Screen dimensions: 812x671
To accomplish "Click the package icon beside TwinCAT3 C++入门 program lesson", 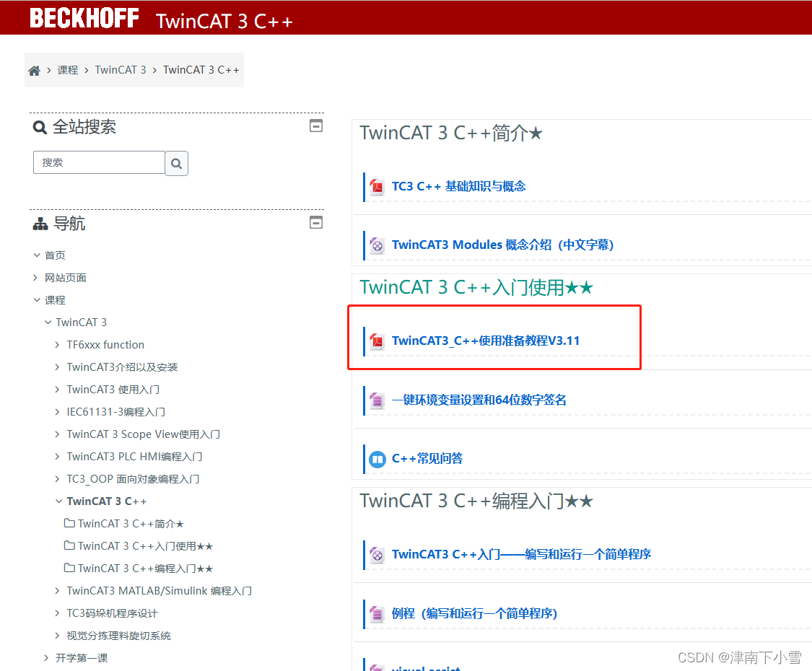I will point(377,554).
